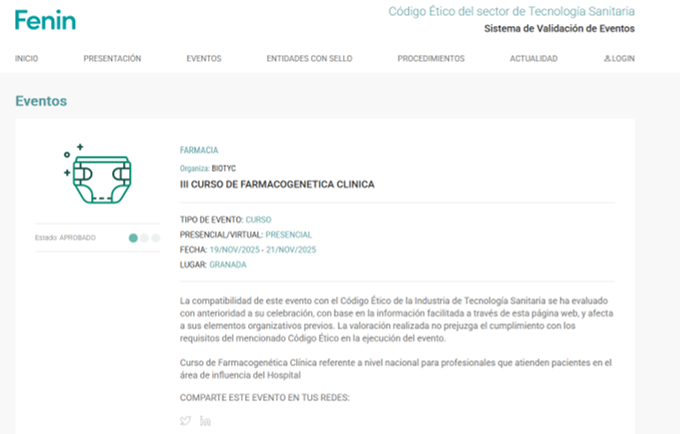The height and width of the screenshot is (434, 680).
Task: Open PRESENTACIÓN menu item
Action: [112, 59]
